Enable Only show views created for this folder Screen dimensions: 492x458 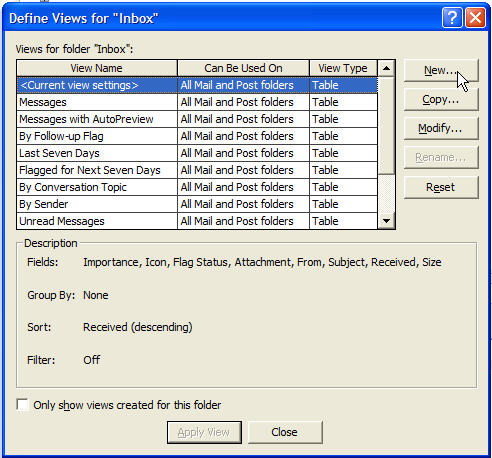coord(22,405)
